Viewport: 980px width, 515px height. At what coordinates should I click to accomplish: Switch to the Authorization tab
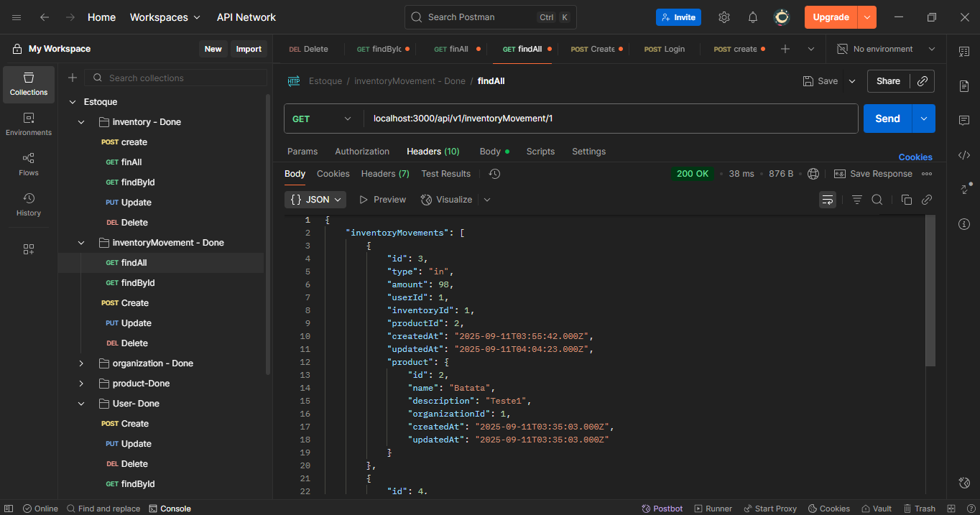click(x=362, y=152)
